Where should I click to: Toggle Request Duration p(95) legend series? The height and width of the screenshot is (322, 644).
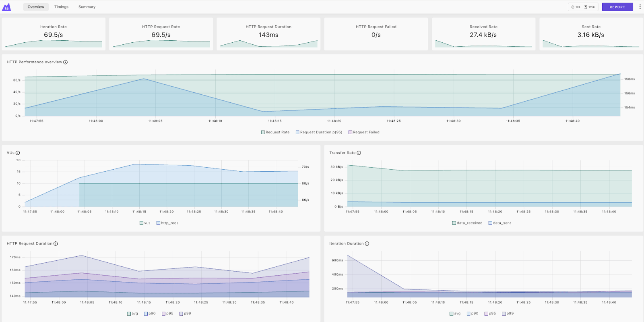pyautogui.click(x=319, y=132)
